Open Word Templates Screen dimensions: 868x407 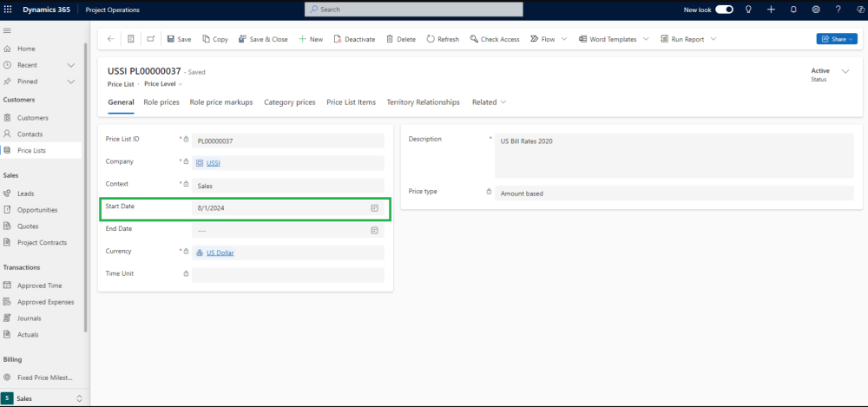click(x=608, y=39)
